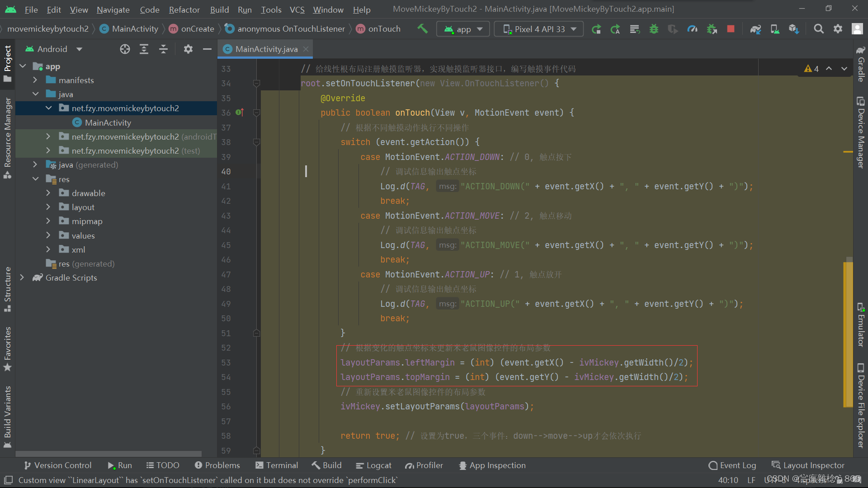Viewport: 868px width, 488px height.
Task: Expand the manifests folder
Action: (35, 80)
